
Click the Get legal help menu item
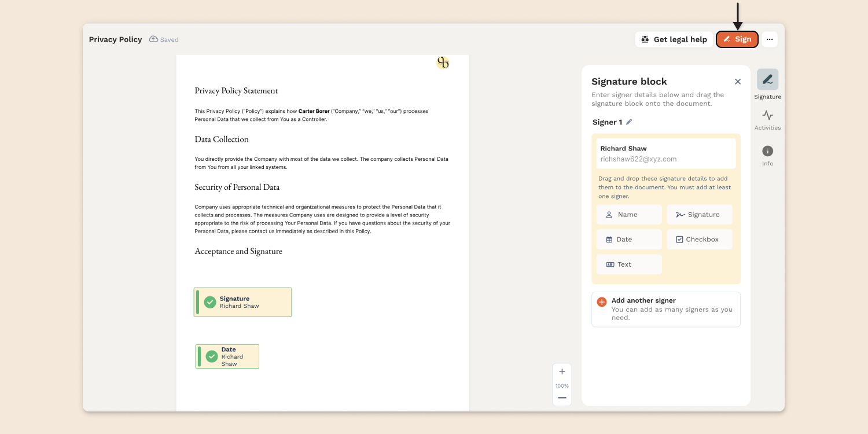(674, 39)
